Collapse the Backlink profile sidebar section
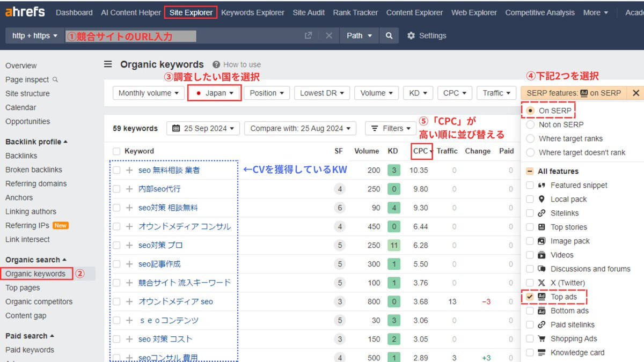The height and width of the screenshot is (362, 644). pyautogui.click(x=36, y=142)
